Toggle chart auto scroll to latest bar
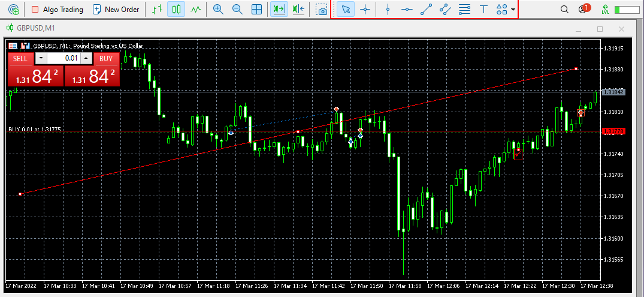The width and height of the screenshot is (644, 297). tap(279, 10)
